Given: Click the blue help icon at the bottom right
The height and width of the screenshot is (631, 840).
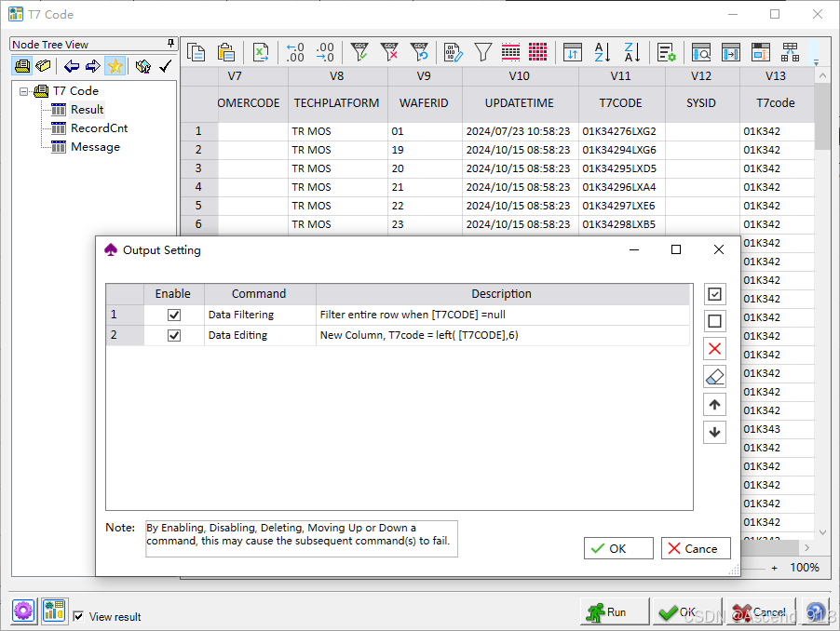Looking at the screenshot, I should pyautogui.click(x=816, y=611).
